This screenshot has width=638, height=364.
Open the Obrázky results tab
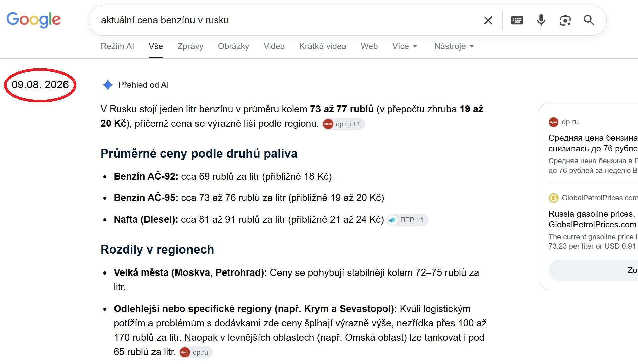[x=234, y=46]
